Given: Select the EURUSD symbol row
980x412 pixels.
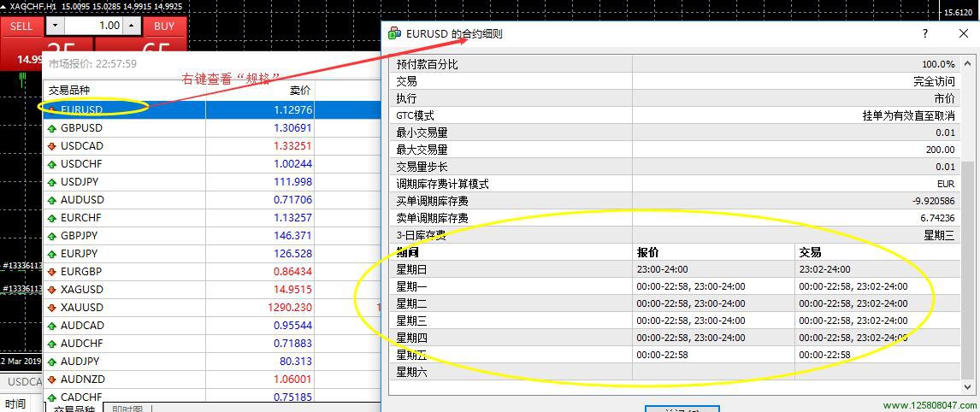Looking at the screenshot, I should [x=212, y=110].
